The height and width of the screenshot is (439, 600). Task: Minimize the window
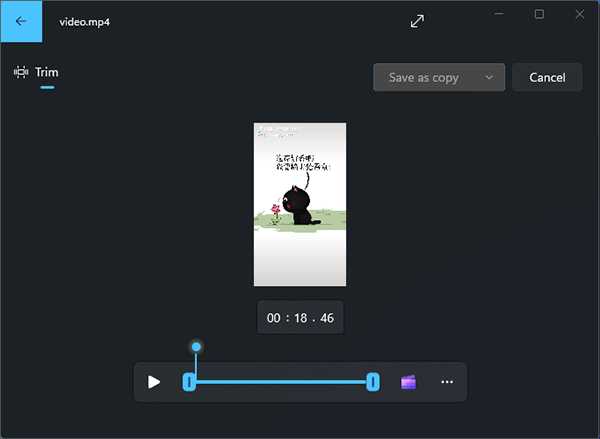click(499, 14)
